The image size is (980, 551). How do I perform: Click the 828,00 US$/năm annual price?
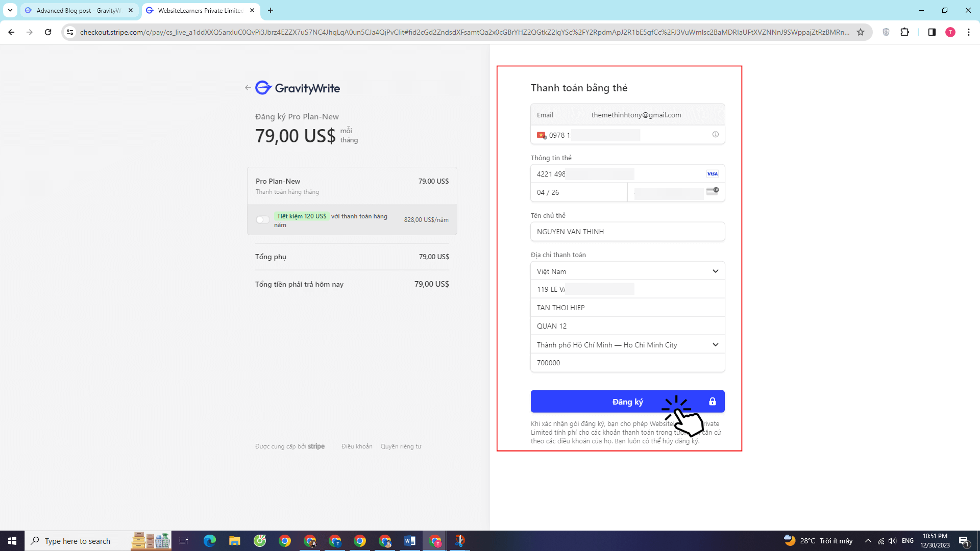pos(426,220)
